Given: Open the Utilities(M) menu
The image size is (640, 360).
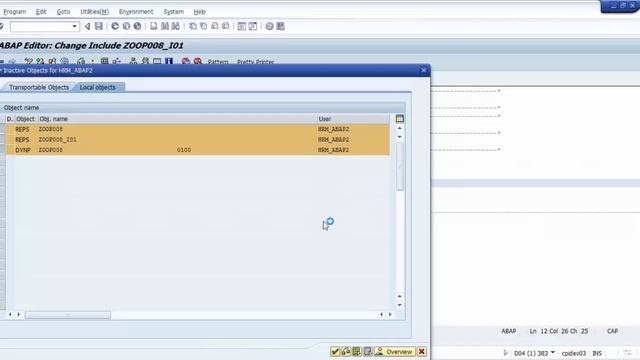Looking at the screenshot, I should [94, 12].
